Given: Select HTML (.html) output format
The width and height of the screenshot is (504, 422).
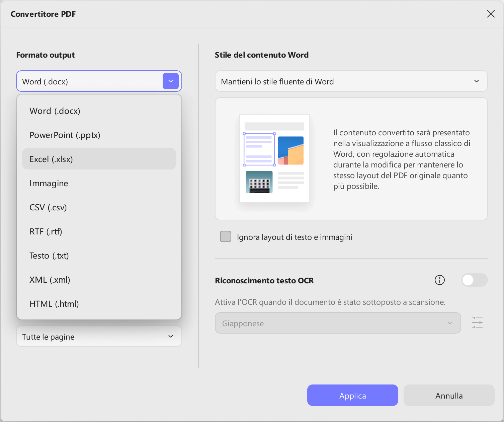Looking at the screenshot, I should [x=99, y=304].
